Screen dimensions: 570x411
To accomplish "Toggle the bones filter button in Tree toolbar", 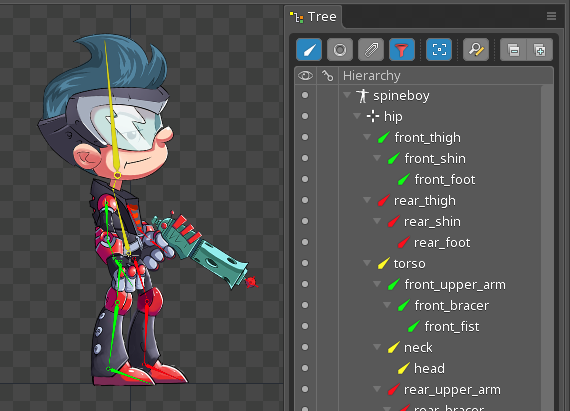I will (309, 49).
